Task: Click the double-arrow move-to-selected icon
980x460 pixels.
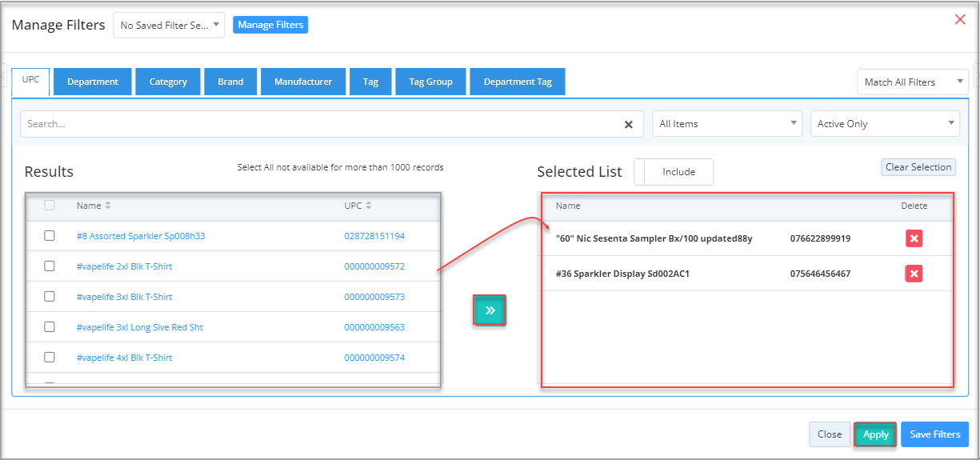Action: click(x=490, y=310)
